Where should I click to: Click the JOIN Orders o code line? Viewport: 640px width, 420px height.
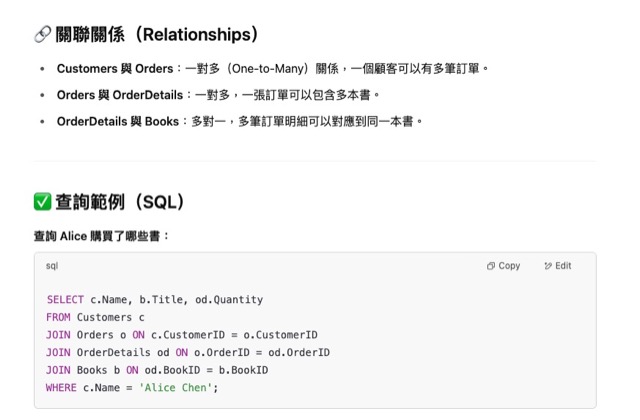[x=182, y=335]
